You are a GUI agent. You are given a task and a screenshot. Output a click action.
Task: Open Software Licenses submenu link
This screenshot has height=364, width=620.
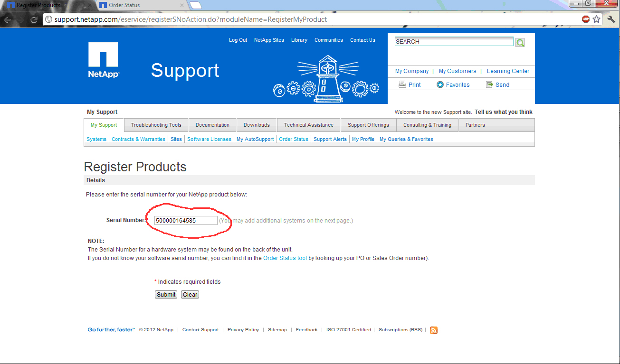click(209, 139)
